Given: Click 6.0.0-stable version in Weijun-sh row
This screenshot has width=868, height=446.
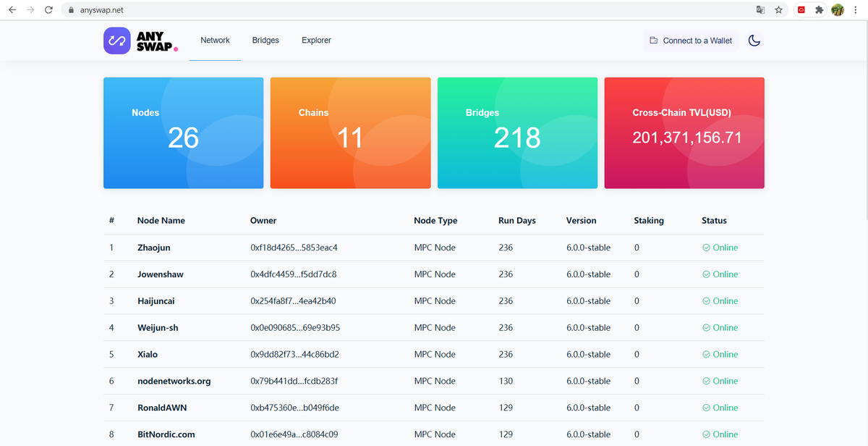Looking at the screenshot, I should (x=588, y=328).
